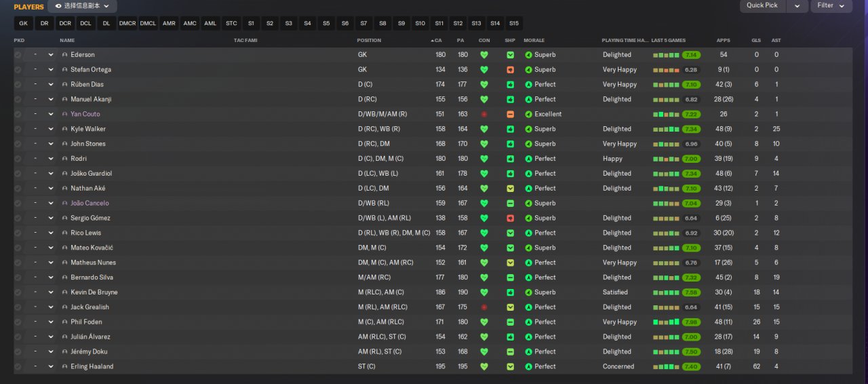Expand the arrow next to Quick Pick
Viewport: 868px width, 384px height.
(797, 5)
